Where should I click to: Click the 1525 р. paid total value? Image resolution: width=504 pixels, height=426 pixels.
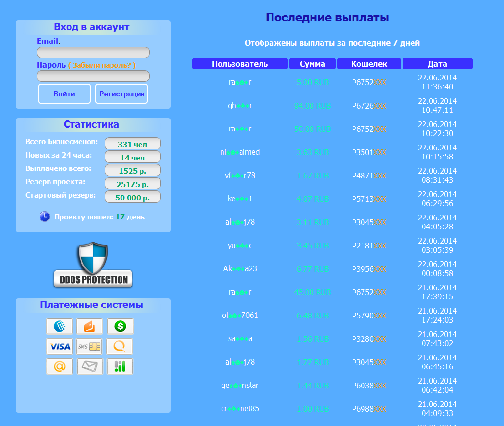pos(132,170)
